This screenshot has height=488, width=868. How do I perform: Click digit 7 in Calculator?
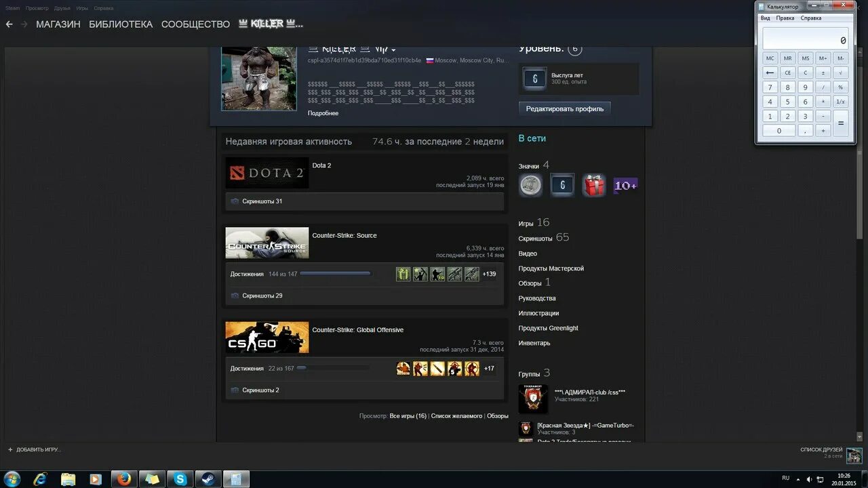(x=770, y=87)
